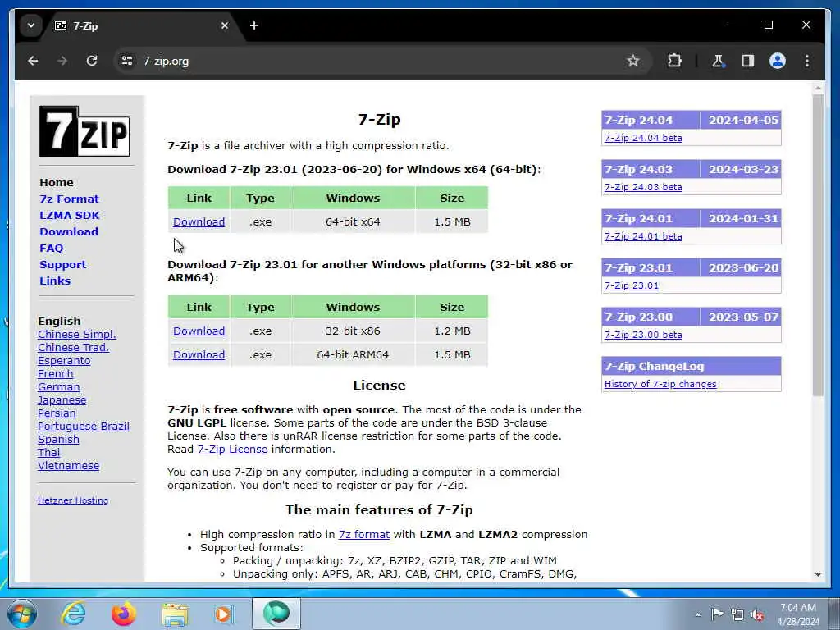
Task: Click the page vertical scrollbar thumb
Action: point(818,245)
